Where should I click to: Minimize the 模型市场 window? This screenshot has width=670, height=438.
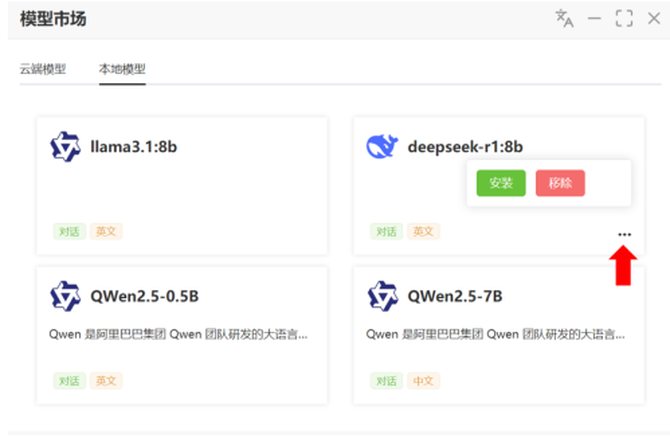tap(594, 18)
